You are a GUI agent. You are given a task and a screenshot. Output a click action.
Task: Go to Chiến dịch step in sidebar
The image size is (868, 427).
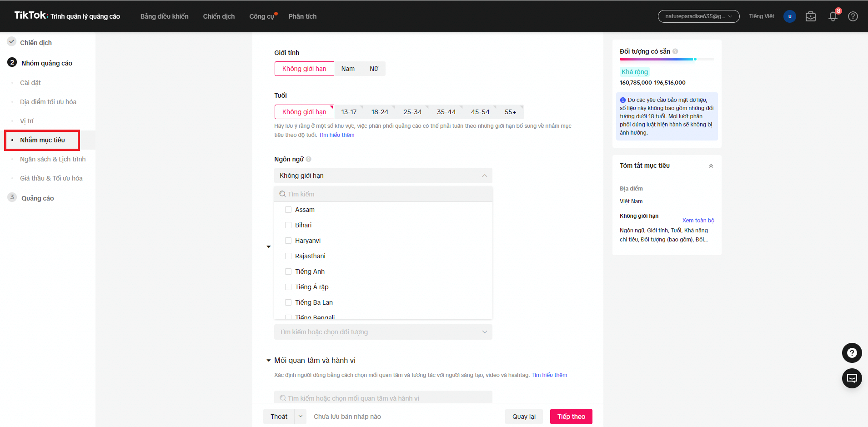36,43
